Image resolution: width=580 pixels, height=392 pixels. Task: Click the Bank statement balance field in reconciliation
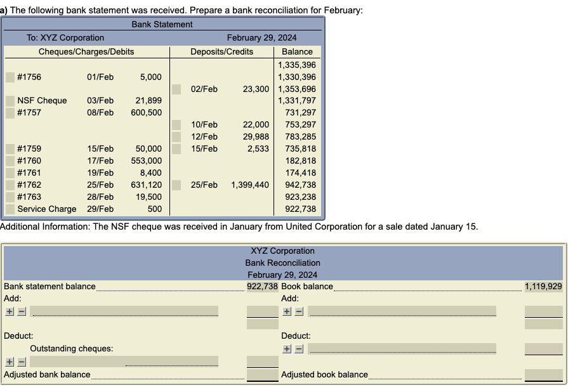(x=263, y=287)
